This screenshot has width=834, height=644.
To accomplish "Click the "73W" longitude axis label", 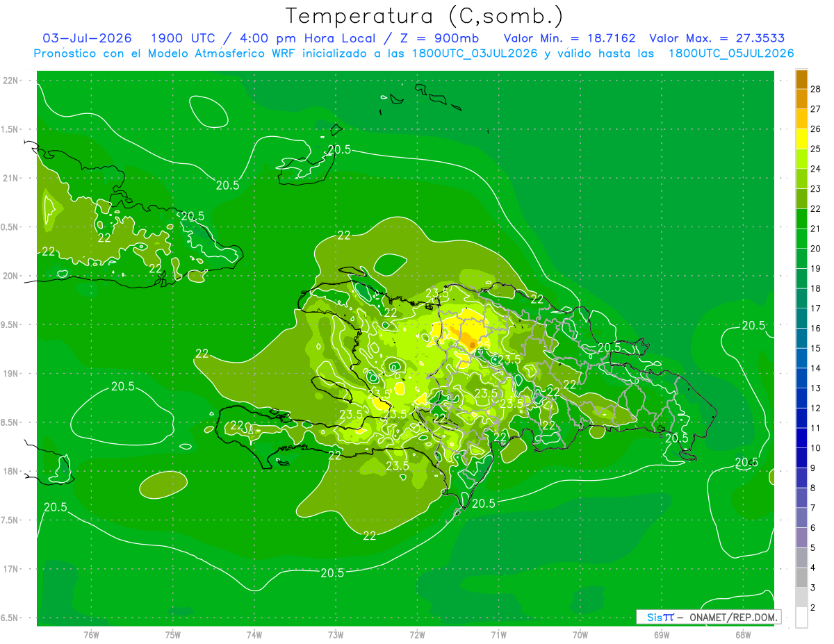I will [336, 634].
